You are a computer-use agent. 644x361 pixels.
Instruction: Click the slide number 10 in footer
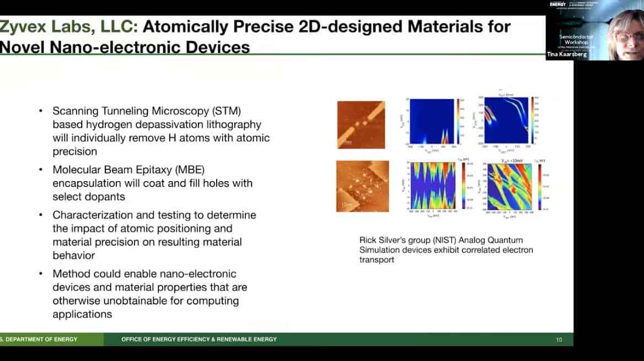(x=559, y=339)
